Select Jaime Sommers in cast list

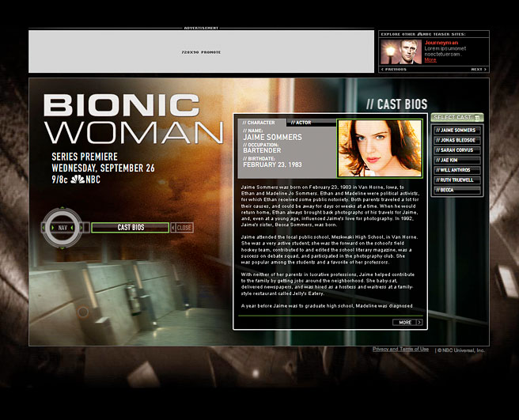tap(456, 131)
